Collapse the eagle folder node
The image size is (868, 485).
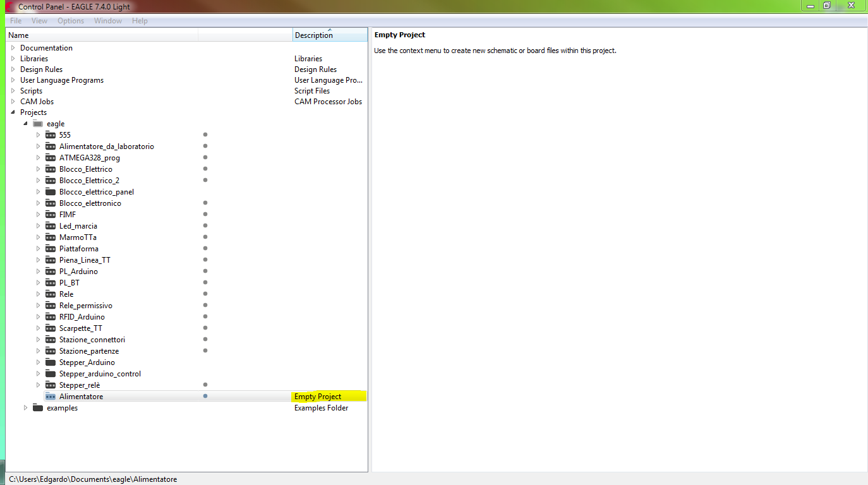[25, 124]
